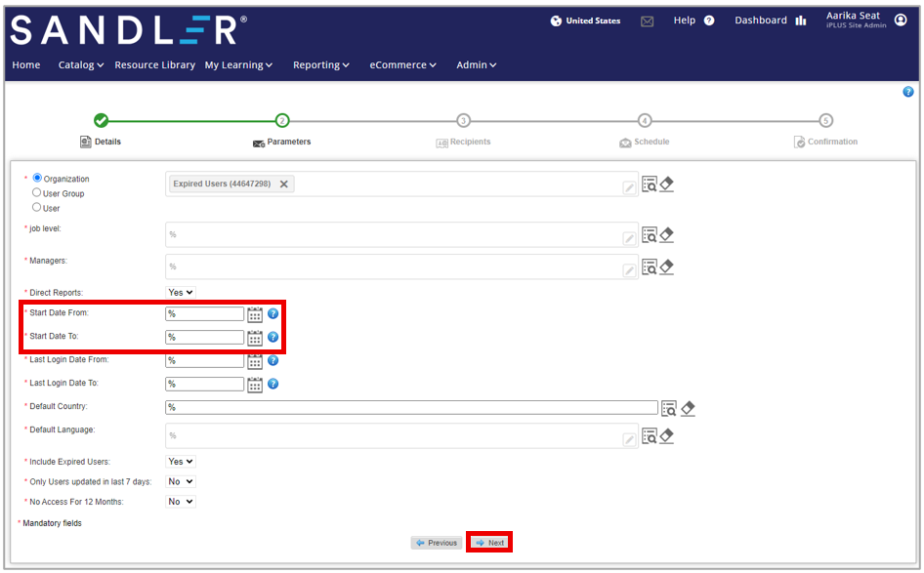The width and height of the screenshot is (924, 573).
Task: Click help icon next to Start Date To
Action: [x=273, y=338]
